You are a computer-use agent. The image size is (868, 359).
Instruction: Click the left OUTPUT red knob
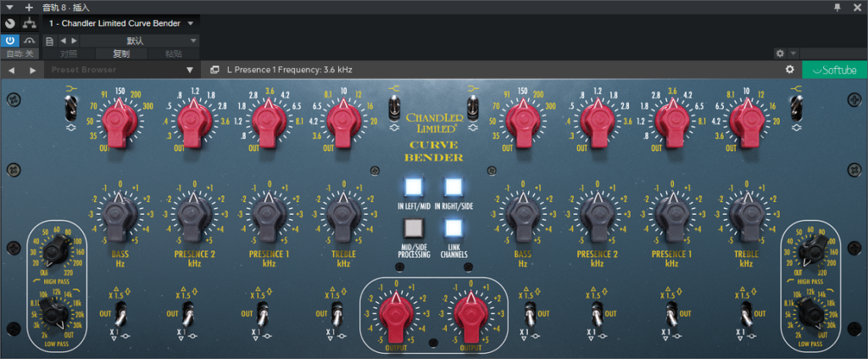point(395,317)
